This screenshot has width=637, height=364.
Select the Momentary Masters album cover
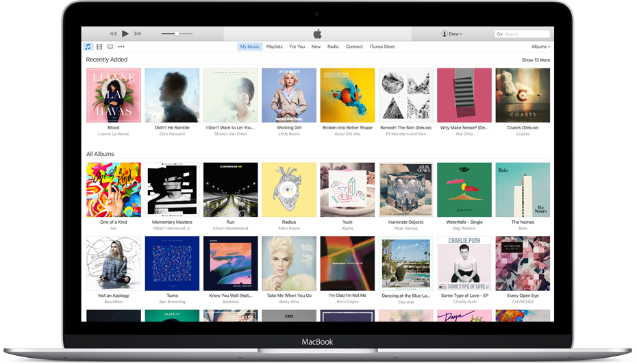coord(172,190)
